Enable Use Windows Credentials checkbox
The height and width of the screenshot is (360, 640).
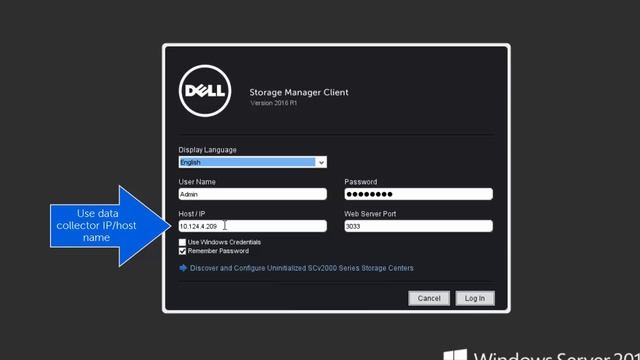(182, 242)
